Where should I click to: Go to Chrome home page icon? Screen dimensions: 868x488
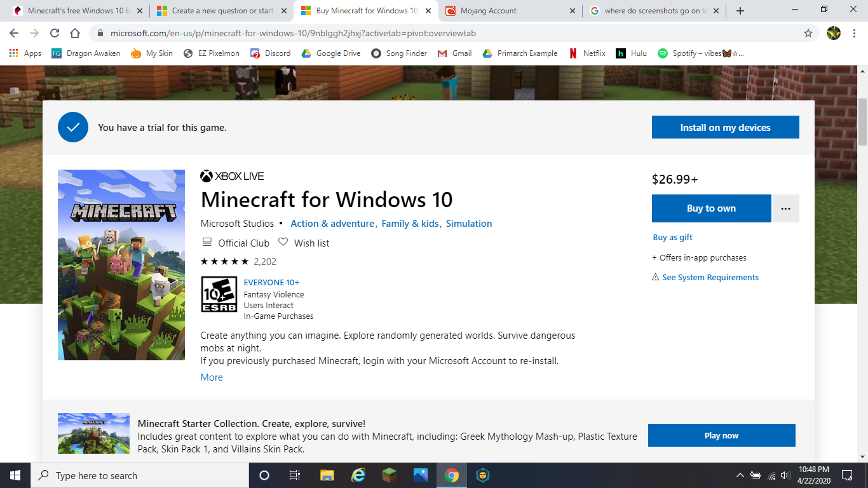75,33
